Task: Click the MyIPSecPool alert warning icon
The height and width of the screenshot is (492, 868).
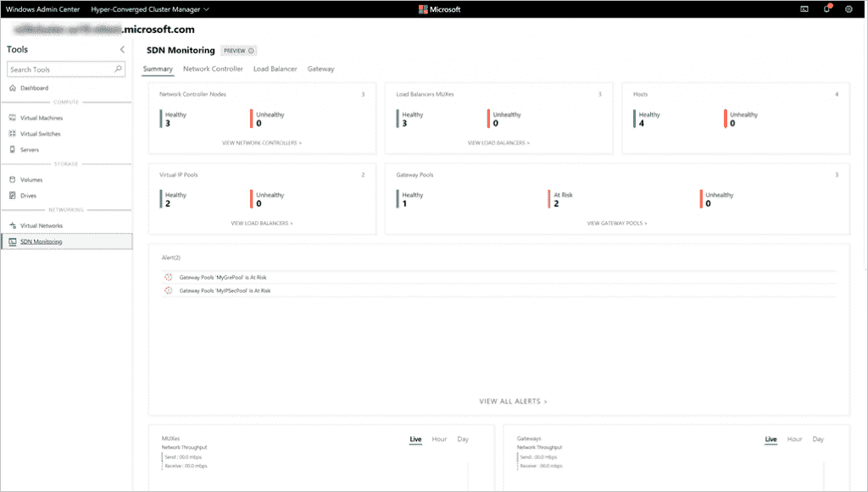Action: pos(169,290)
